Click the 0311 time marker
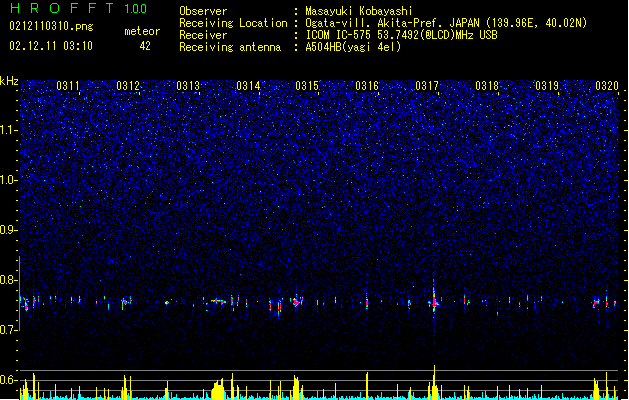The width and height of the screenshot is (629, 400). tap(68, 86)
